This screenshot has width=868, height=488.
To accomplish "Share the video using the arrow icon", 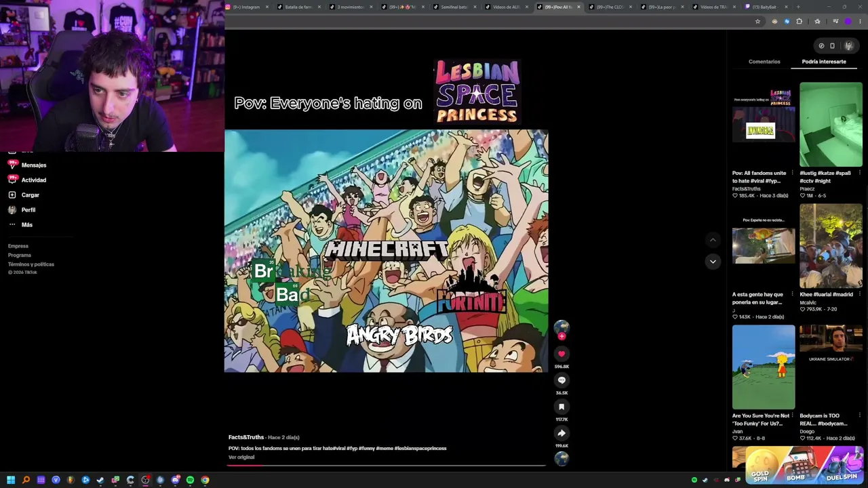I will point(561,433).
